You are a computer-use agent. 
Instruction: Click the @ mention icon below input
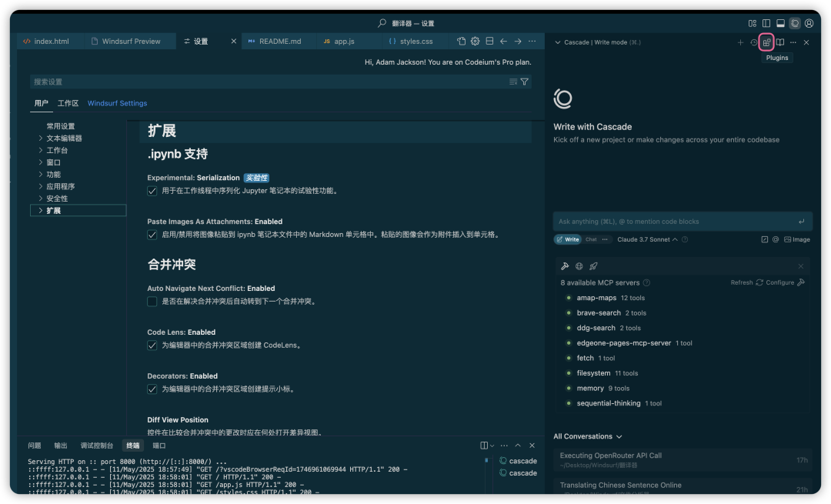776,239
